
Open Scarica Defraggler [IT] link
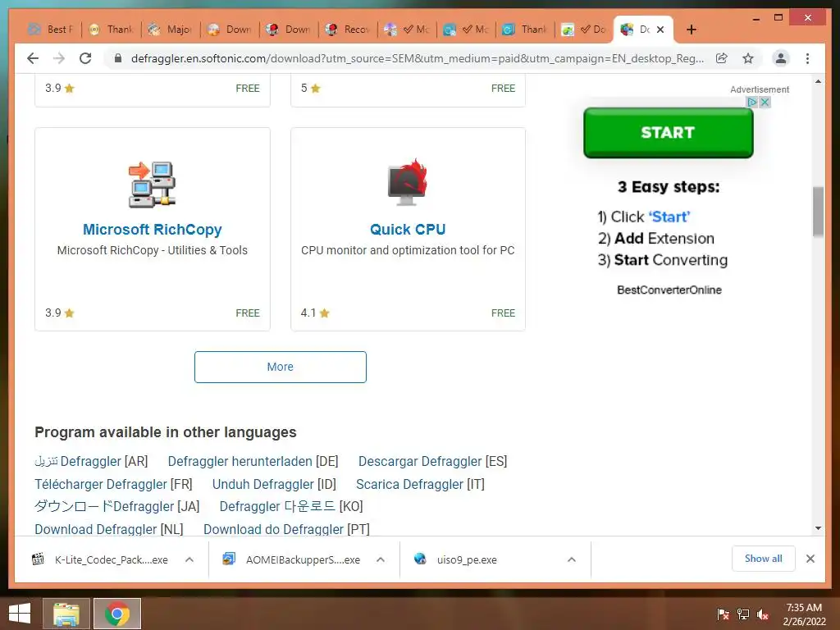click(x=421, y=484)
